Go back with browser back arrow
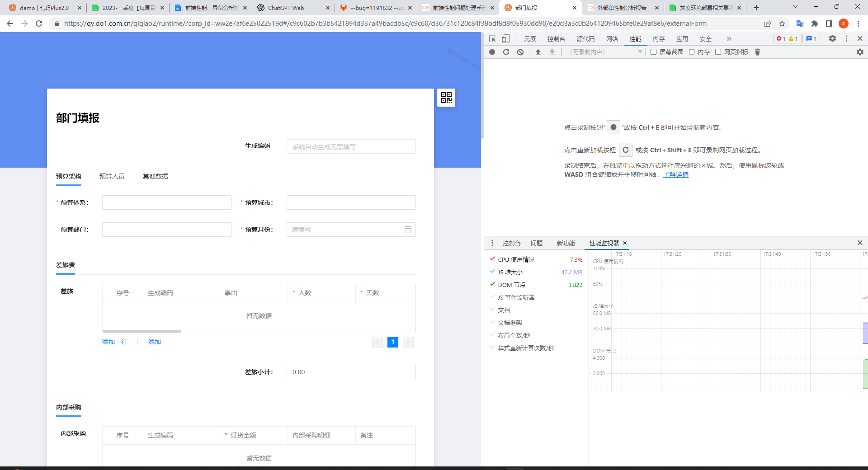The width and height of the screenshot is (868, 470). click(x=10, y=23)
